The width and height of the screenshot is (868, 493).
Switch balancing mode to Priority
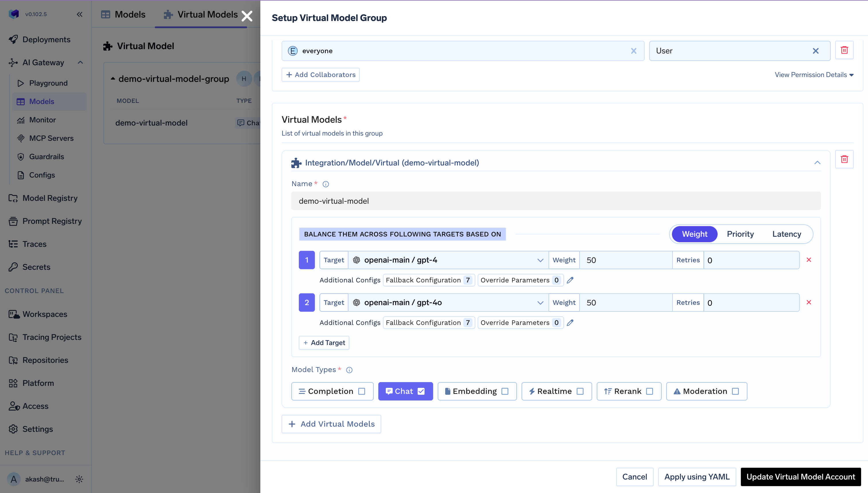(740, 234)
